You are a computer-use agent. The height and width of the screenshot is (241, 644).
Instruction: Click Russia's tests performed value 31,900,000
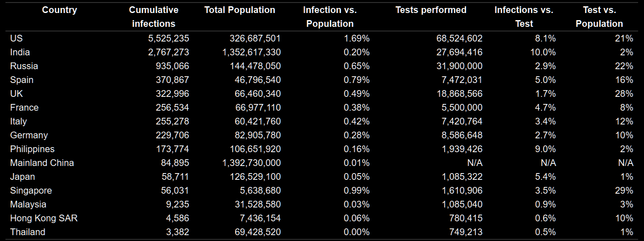[459, 66]
